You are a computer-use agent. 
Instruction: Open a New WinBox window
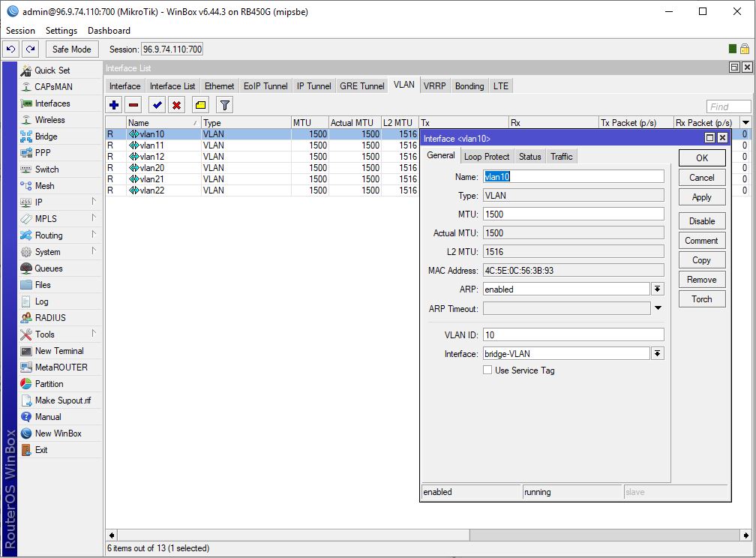[x=58, y=433]
